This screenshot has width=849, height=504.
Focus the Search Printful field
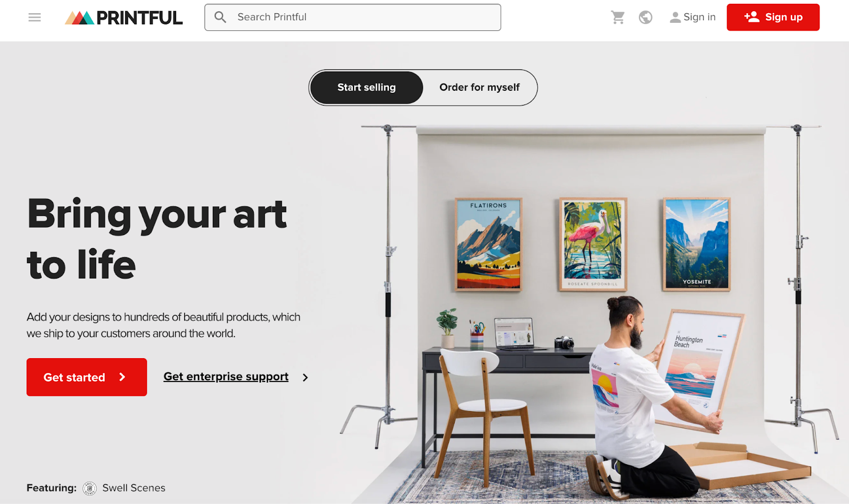tap(353, 18)
